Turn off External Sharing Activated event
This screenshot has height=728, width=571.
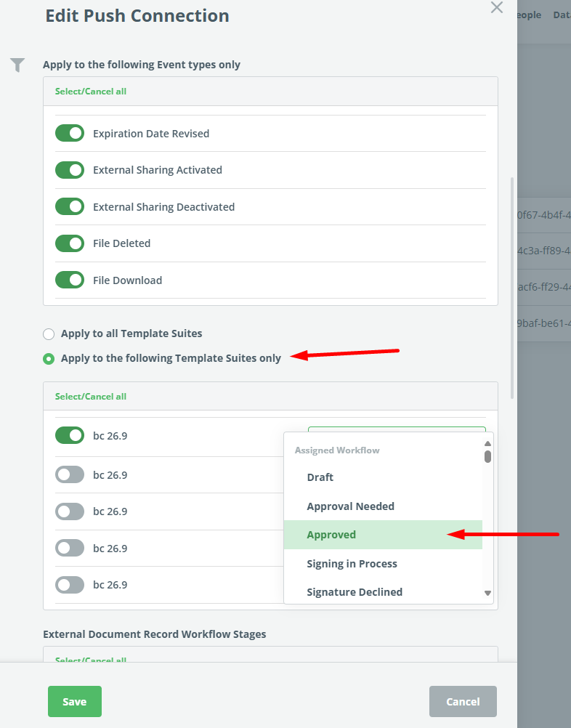70,170
